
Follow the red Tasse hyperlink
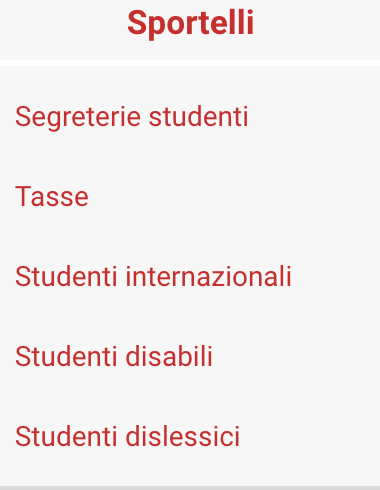(52, 197)
